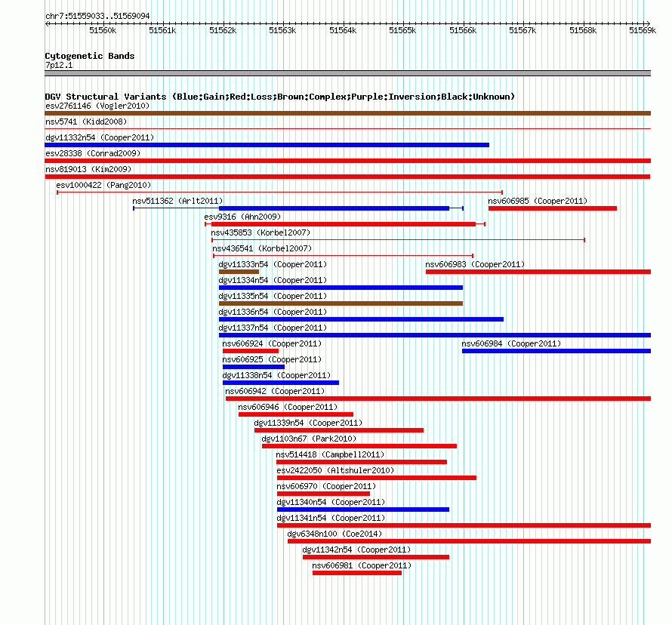Image resolution: width=672 pixels, height=625 pixels.
Task: Click the nsv606925 blue gain bar
Action: tap(254, 367)
